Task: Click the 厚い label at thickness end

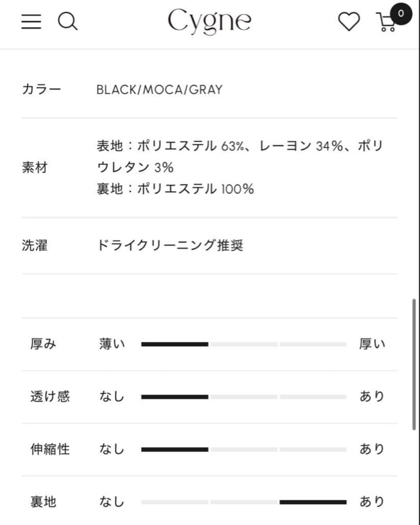Action: pyautogui.click(x=372, y=344)
